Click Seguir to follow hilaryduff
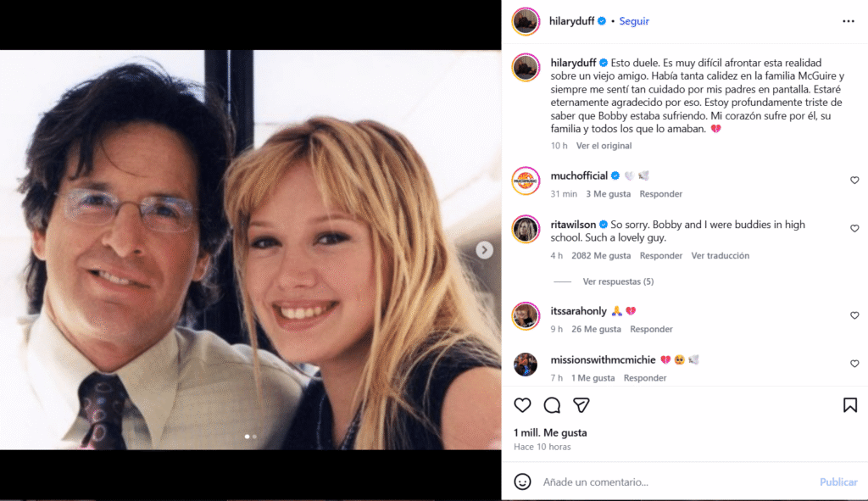 click(x=634, y=21)
